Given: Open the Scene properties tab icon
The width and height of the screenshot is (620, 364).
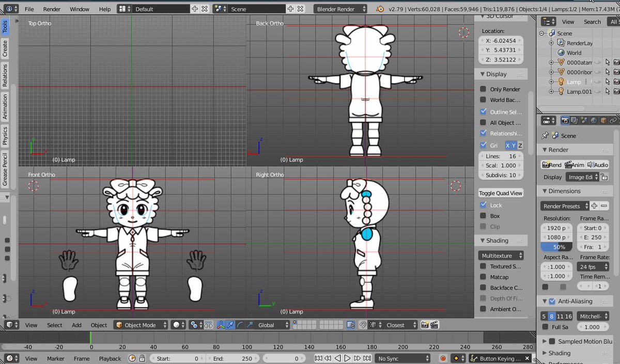Looking at the screenshot, I should 584,120.
